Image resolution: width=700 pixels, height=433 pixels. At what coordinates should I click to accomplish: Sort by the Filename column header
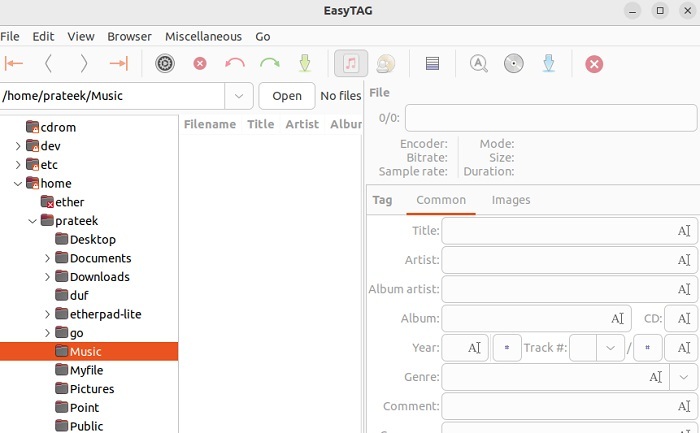pyautogui.click(x=210, y=124)
